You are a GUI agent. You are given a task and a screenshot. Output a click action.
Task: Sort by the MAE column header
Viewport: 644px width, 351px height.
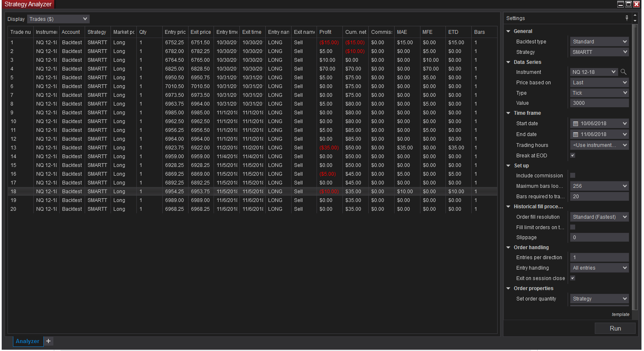coord(407,32)
